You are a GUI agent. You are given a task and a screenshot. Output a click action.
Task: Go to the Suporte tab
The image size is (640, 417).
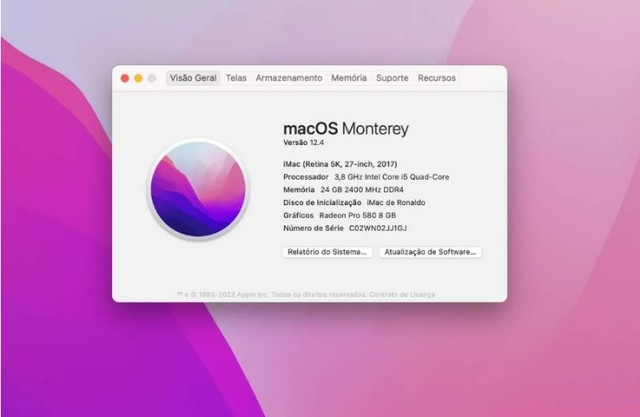392,78
